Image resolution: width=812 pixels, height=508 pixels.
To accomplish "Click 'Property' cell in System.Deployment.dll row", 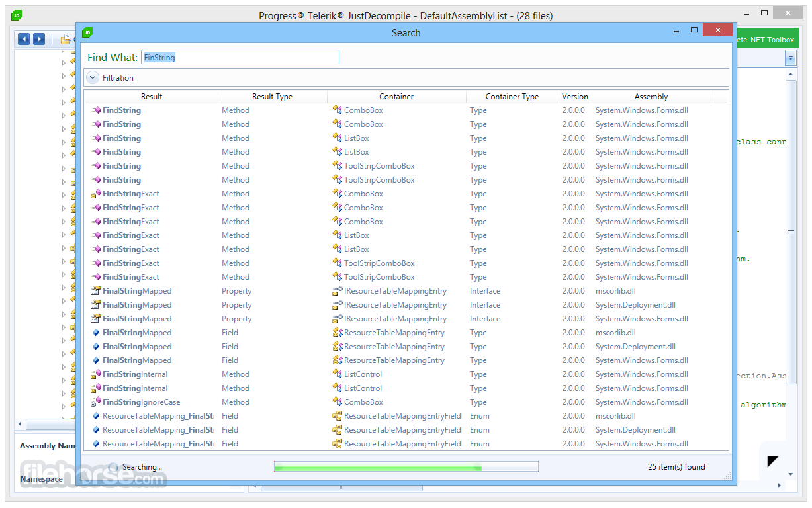I will pyautogui.click(x=237, y=305).
